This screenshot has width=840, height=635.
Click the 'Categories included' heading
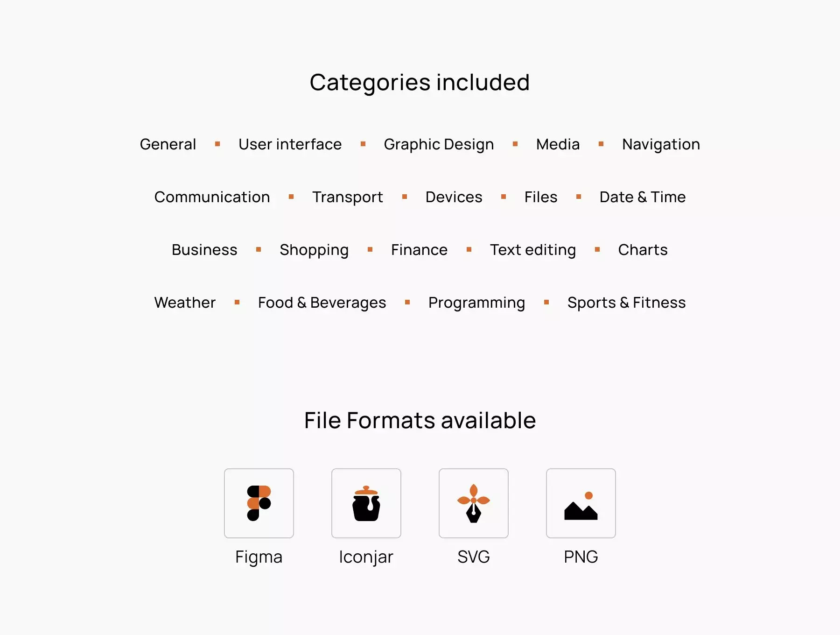(420, 83)
